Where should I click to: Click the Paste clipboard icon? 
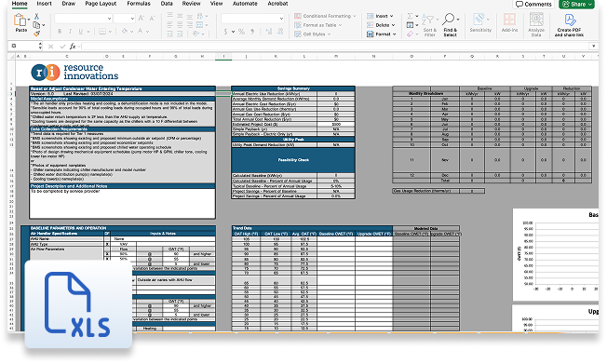20,20
